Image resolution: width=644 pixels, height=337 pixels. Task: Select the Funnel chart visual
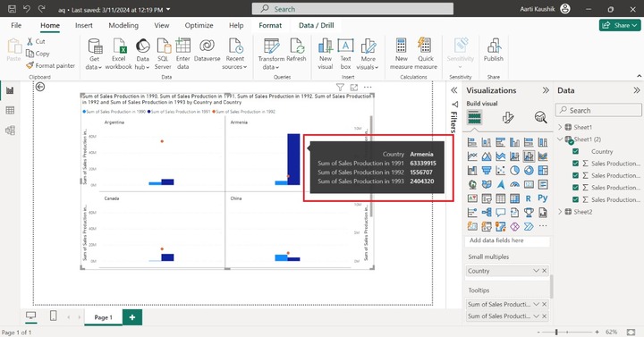point(487,171)
